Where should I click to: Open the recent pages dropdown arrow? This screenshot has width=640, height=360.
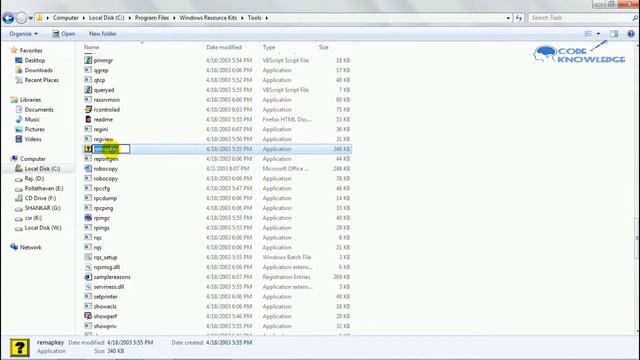pyautogui.click(x=31, y=18)
